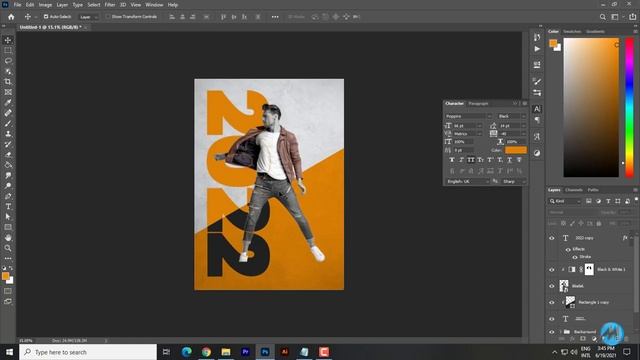Select the Clone Stamp tool
Image resolution: width=640 pixels, height=360 pixels.
(x=8, y=134)
